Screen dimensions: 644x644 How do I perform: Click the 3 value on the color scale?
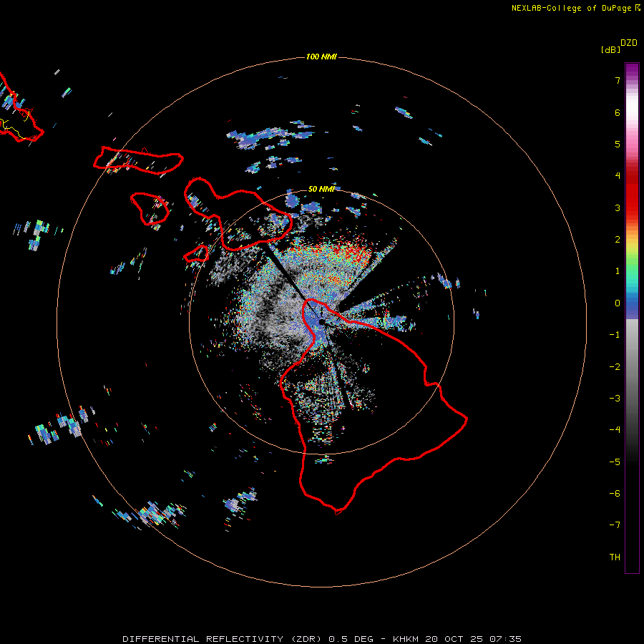tap(618, 208)
